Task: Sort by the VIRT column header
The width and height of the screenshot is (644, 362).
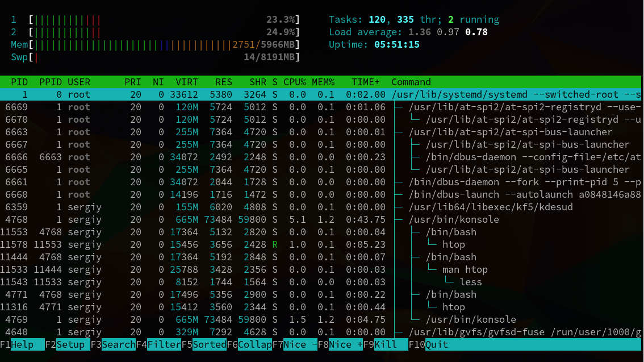Action: [x=186, y=82]
